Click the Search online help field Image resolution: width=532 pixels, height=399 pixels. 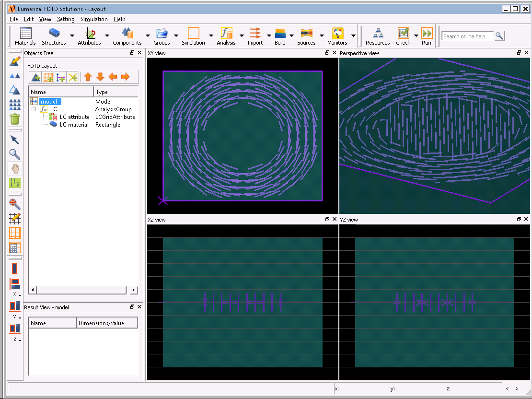pyautogui.click(x=467, y=36)
